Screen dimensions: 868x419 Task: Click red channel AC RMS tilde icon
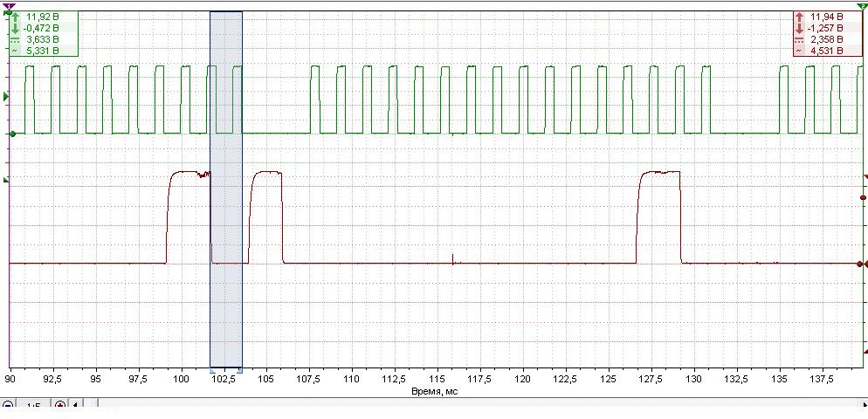[799, 51]
